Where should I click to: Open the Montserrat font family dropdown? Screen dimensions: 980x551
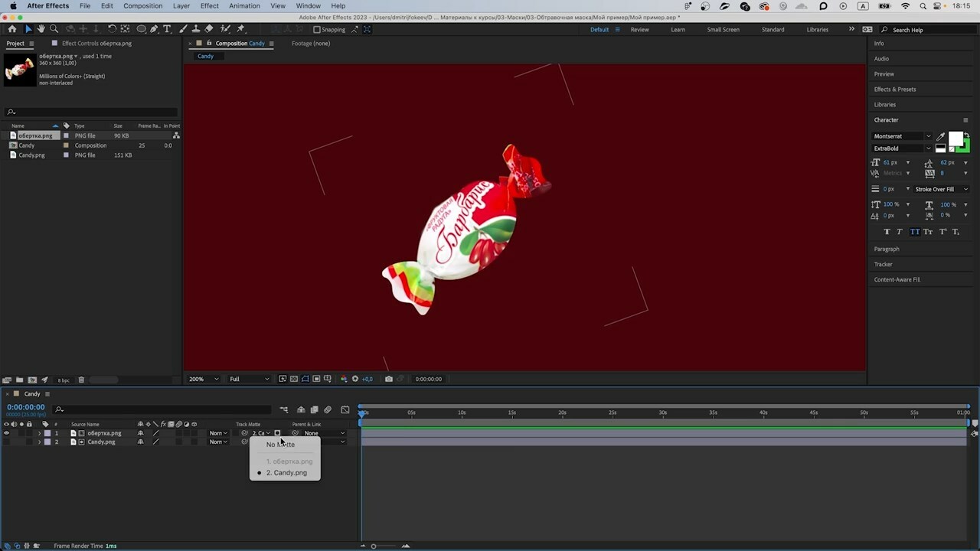click(x=902, y=136)
